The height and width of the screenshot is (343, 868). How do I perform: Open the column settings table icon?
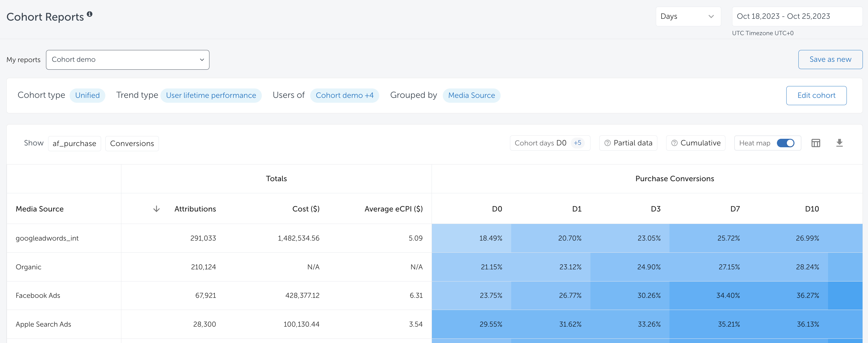(815, 143)
